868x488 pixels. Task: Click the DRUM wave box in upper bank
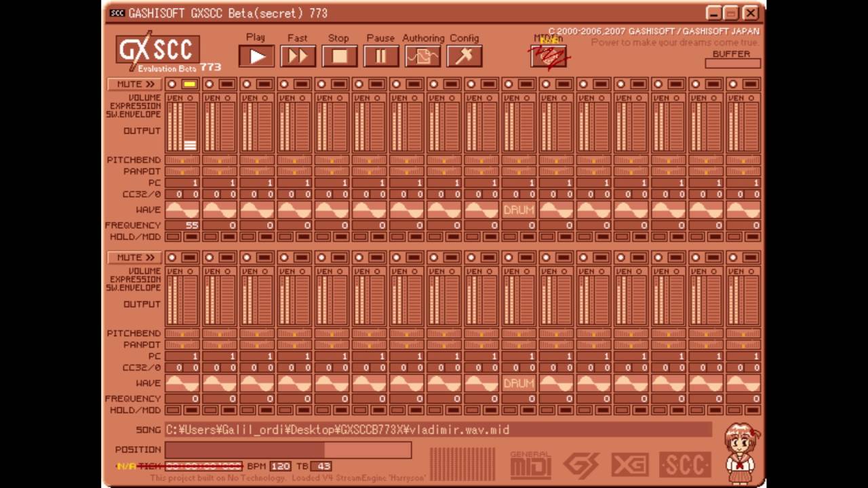click(x=519, y=210)
